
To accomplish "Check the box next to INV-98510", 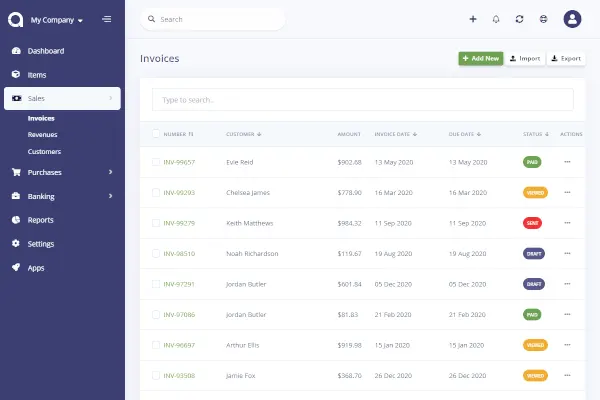I will (x=156, y=253).
